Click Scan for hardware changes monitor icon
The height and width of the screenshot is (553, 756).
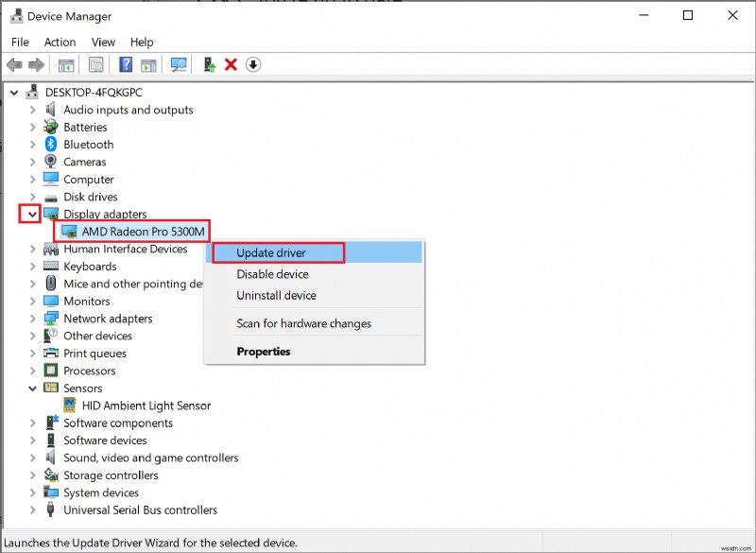point(179,64)
